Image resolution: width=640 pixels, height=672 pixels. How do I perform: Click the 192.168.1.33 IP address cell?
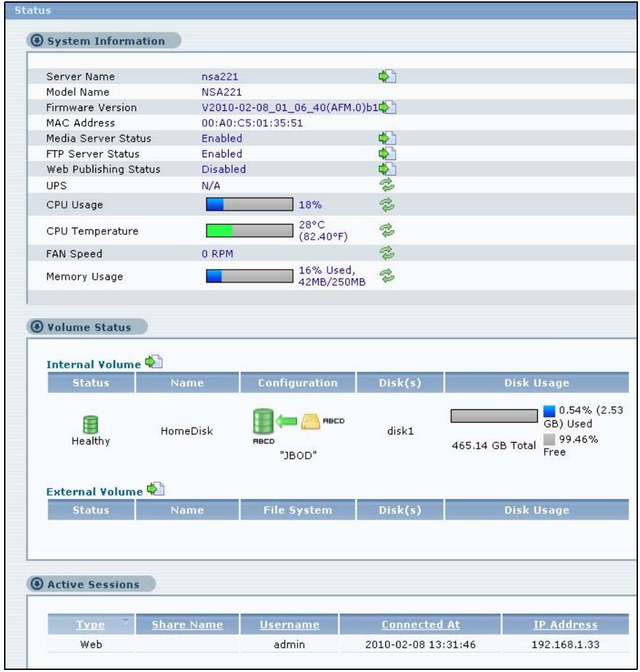pos(565,644)
